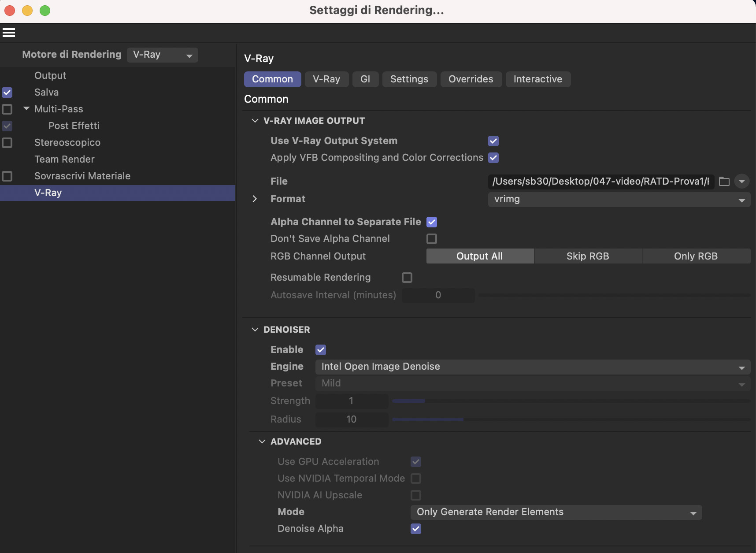Browse for output file with folder icon

pyautogui.click(x=724, y=182)
